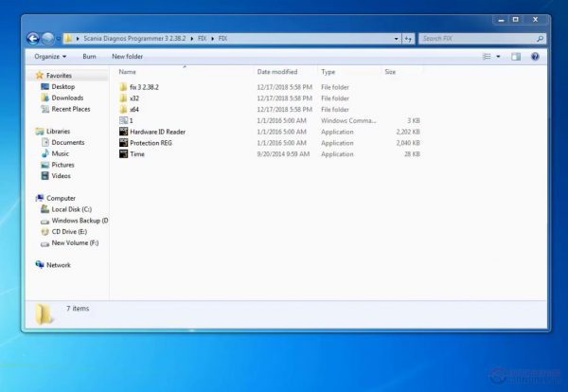
Task: Create a New folder
Action: (127, 57)
